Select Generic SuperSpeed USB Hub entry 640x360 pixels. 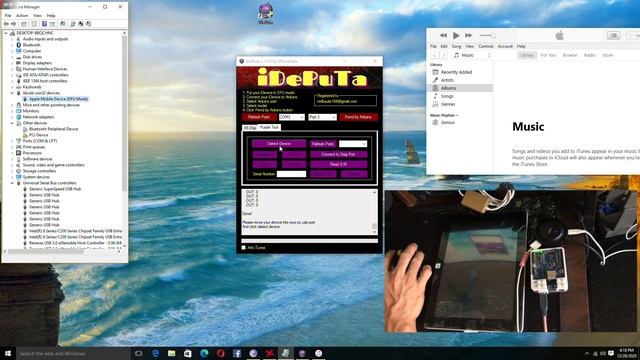coord(55,189)
